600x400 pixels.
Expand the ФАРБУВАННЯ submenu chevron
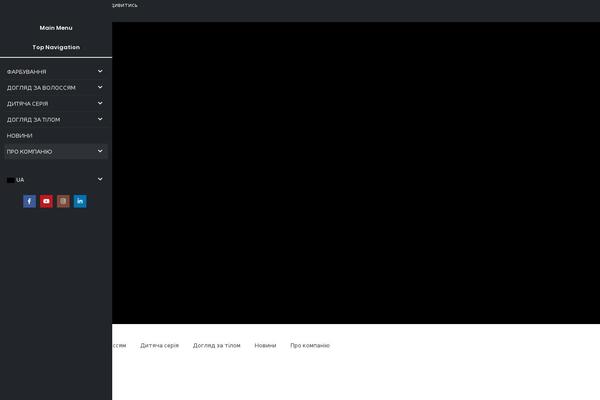(x=100, y=72)
